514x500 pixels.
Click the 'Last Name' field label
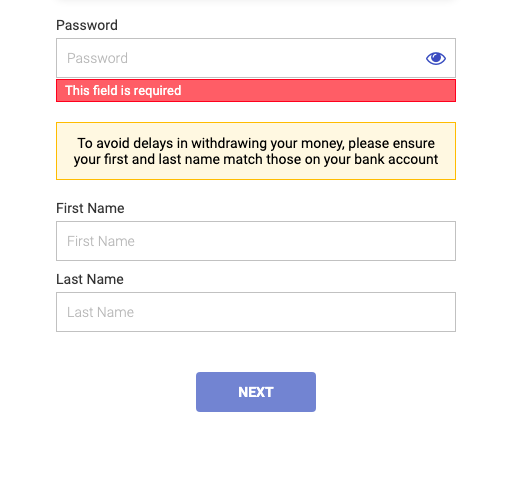[x=90, y=279]
